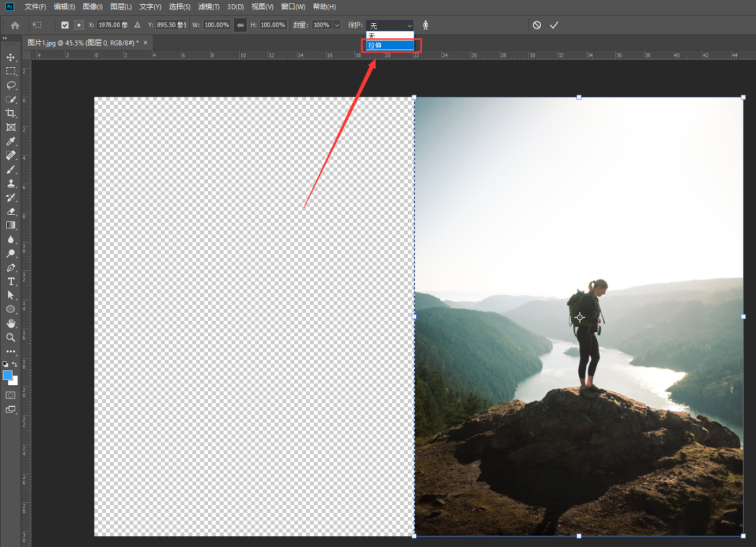This screenshot has width=756, height=547.
Task: Select the Clone Stamp tool
Action: point(10,184)
